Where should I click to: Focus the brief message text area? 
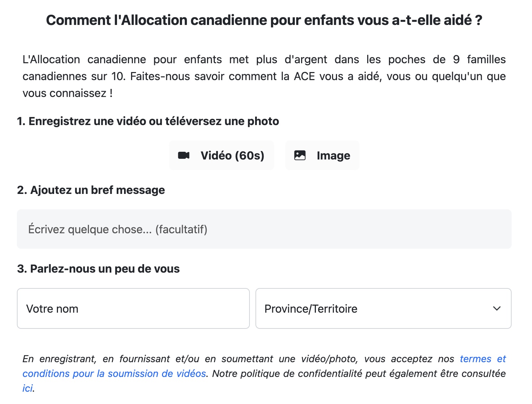point(264,229)
